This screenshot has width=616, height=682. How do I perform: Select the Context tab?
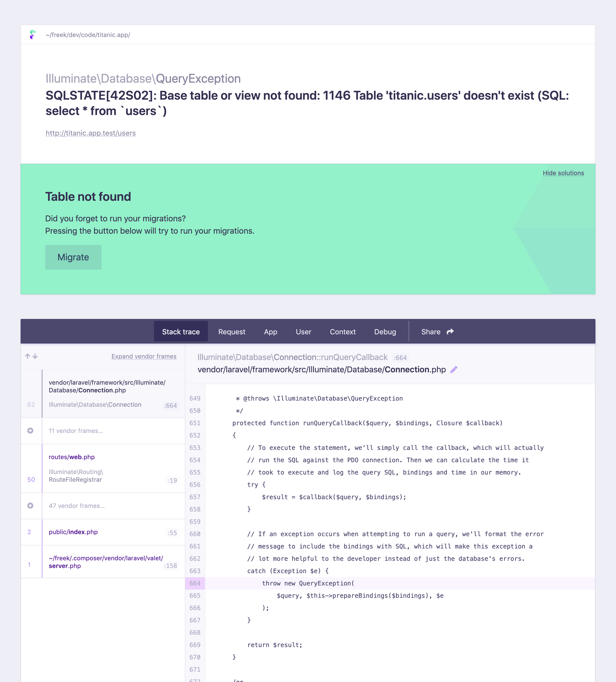342,332
